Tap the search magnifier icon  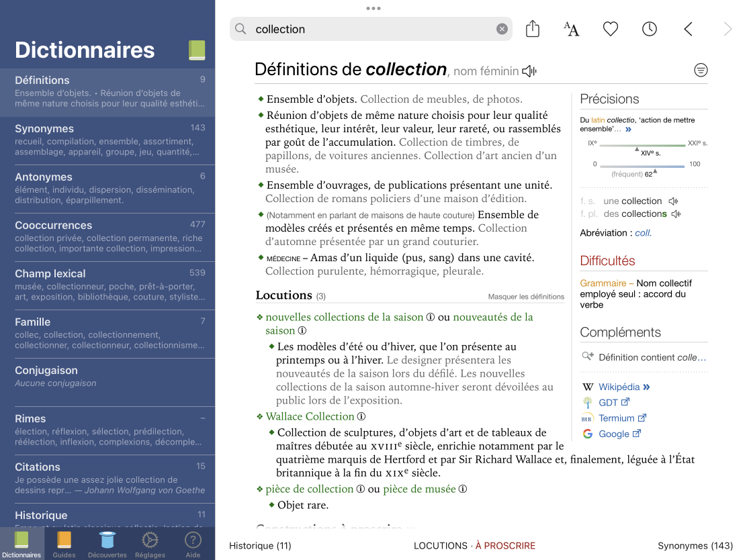click(x=240, y=29)
